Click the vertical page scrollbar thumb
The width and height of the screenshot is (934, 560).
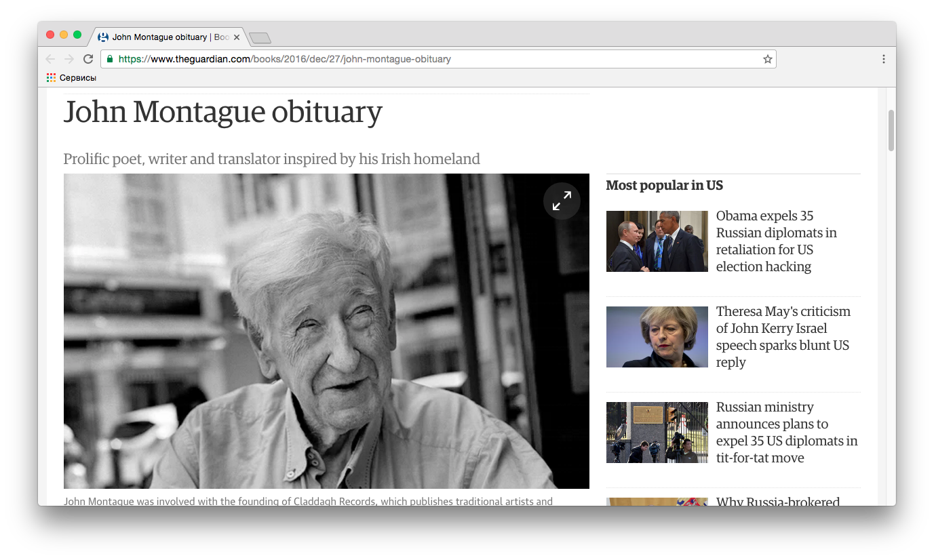tap(891, 130)
